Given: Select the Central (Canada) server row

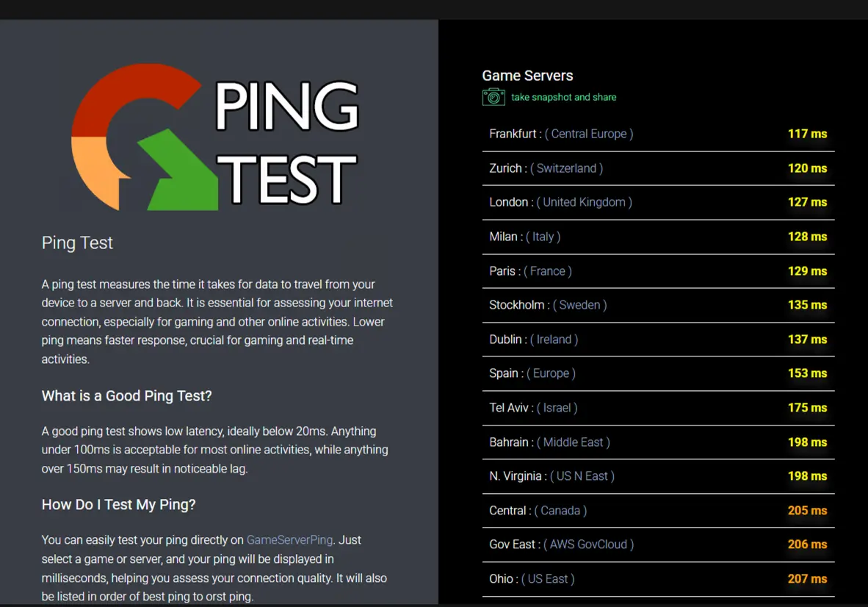Looking at the screenshot, I should 658,511.
